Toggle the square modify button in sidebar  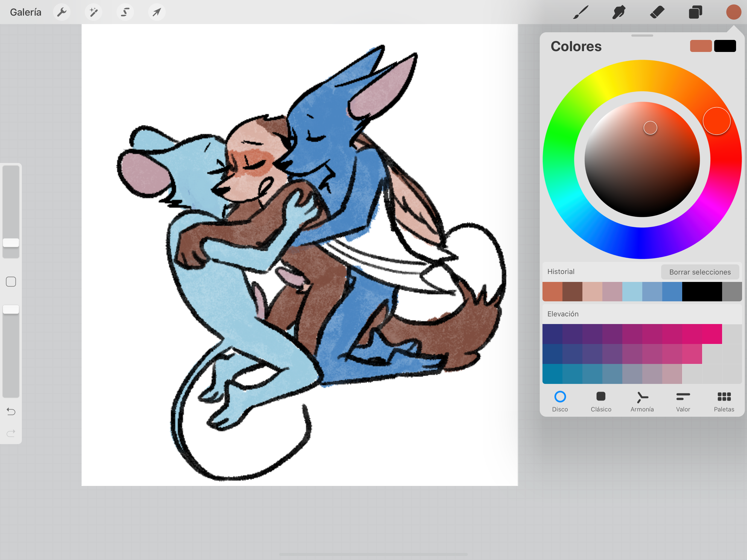11,281
